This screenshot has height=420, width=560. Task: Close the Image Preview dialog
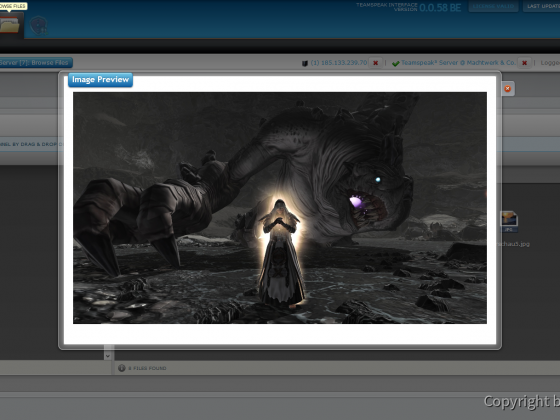pyautogui.click(x=508, y=89)
